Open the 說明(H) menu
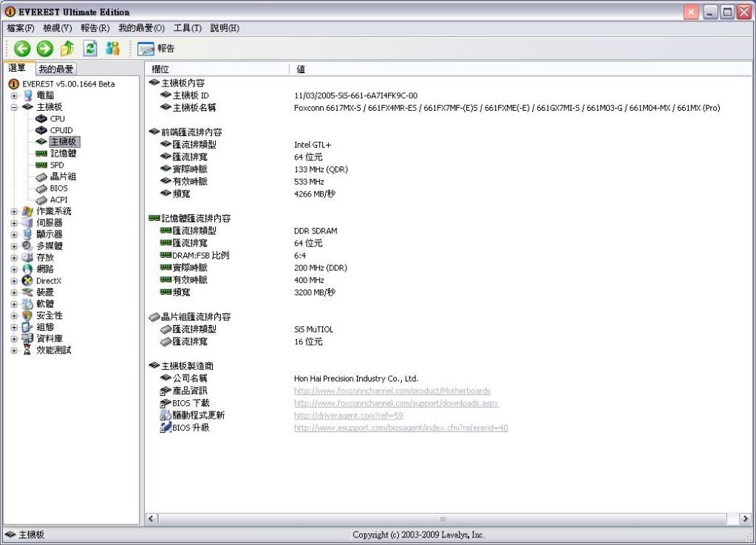Image resolution: width=756 pixels, height=545 pixels. pos(225,28)
